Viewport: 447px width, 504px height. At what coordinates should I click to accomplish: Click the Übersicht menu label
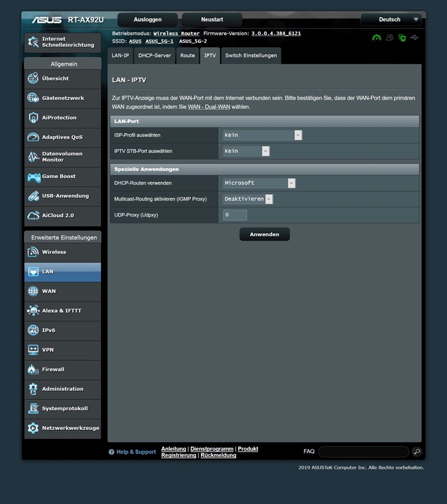click(x=56, y=79)
